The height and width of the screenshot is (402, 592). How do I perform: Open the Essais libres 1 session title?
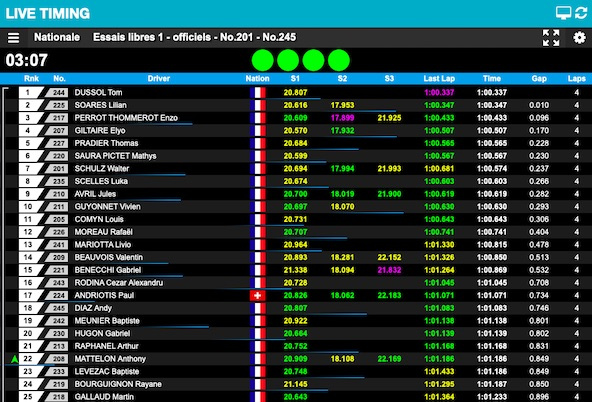tap(194, 37)
